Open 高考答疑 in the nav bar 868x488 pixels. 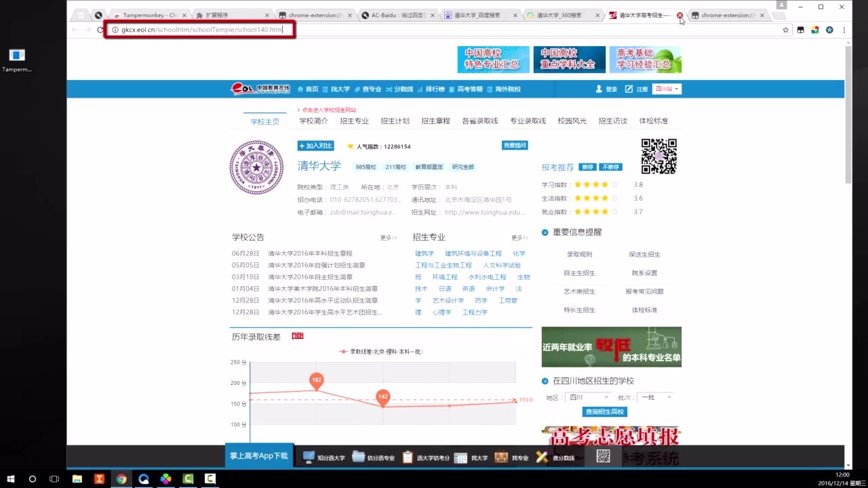466,89
